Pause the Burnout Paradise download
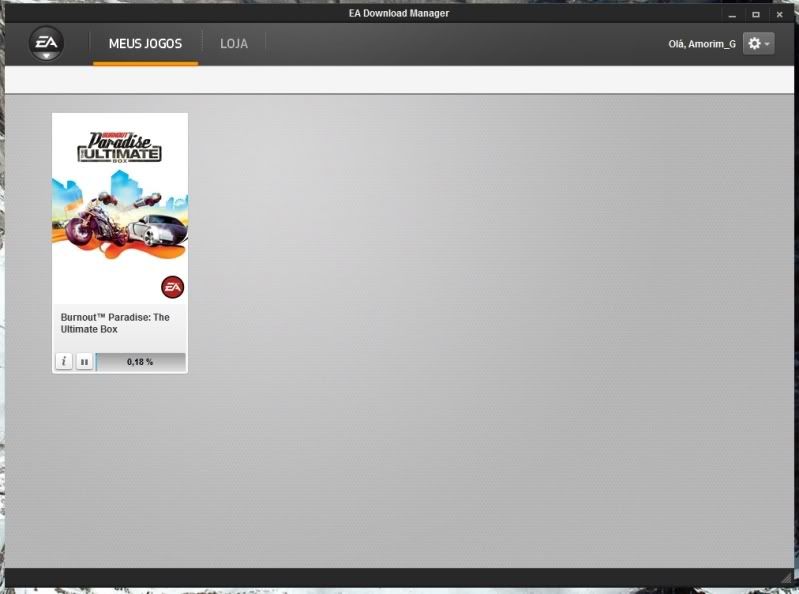The image size is (799, 594). [84, 361]
